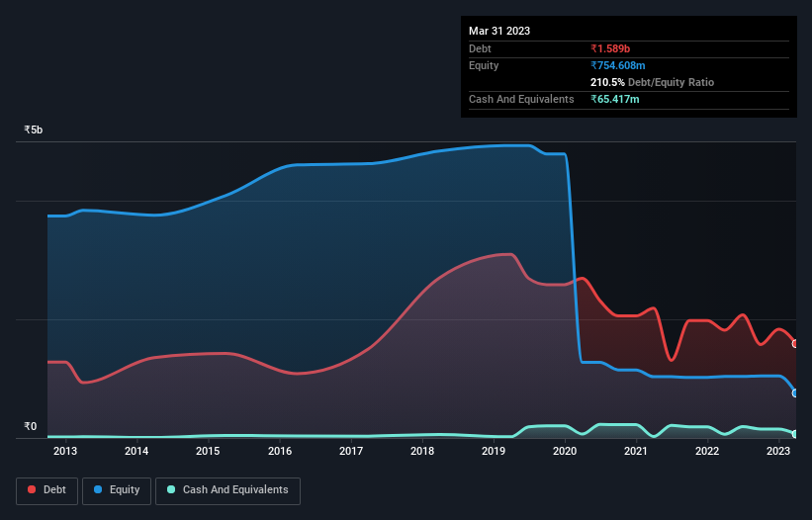Click the ₹0 y-axis label
812x520 pixels.
[x=30, y=426]
